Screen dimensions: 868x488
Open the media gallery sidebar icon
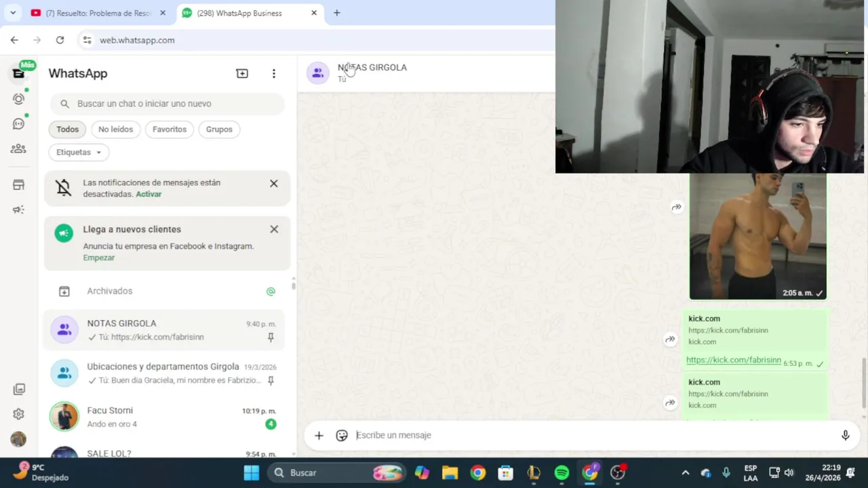coord(18,389)
